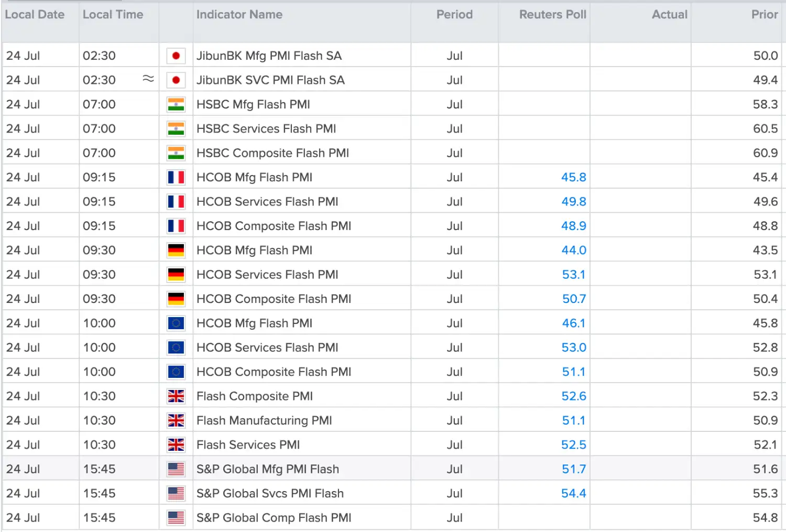This screenshot has width=786, height=532.
Task: Select the S&P Global Comp Flash PMI indicator
Action: (274, 518)
